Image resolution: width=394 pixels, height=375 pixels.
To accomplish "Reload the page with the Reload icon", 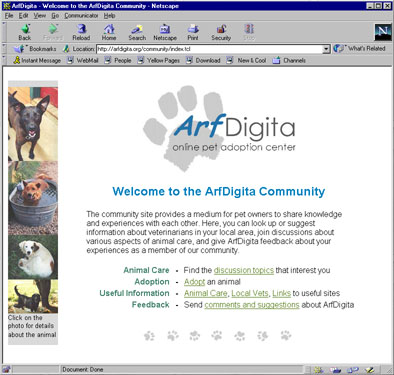I will [x=81, y=29].
